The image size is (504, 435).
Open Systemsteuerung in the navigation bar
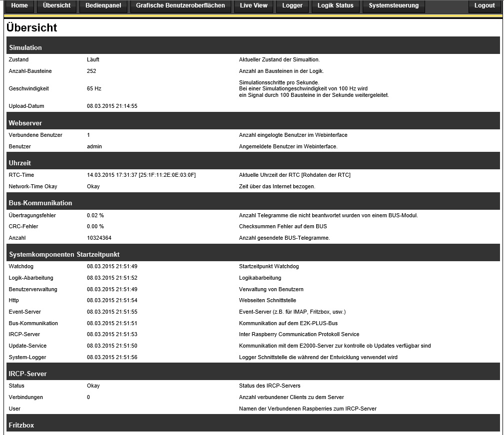[394, 6]
